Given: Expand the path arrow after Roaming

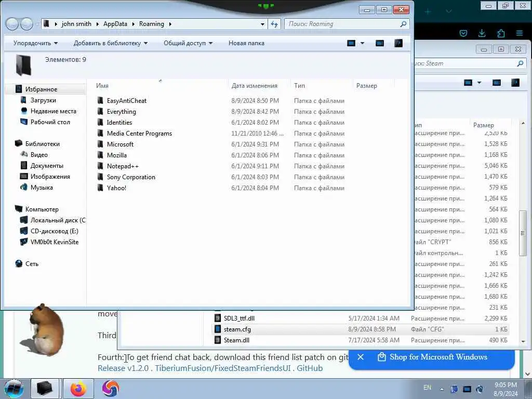Looking at the screenshot, I should click(170, 24).
